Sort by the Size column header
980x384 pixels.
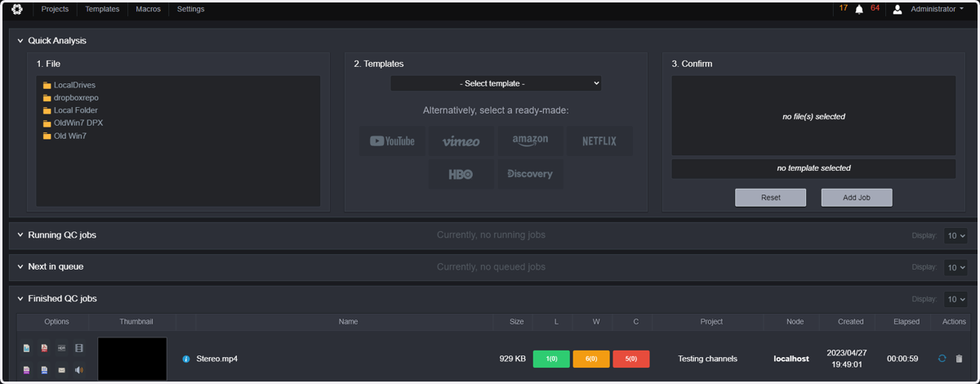tap(516, 322)
